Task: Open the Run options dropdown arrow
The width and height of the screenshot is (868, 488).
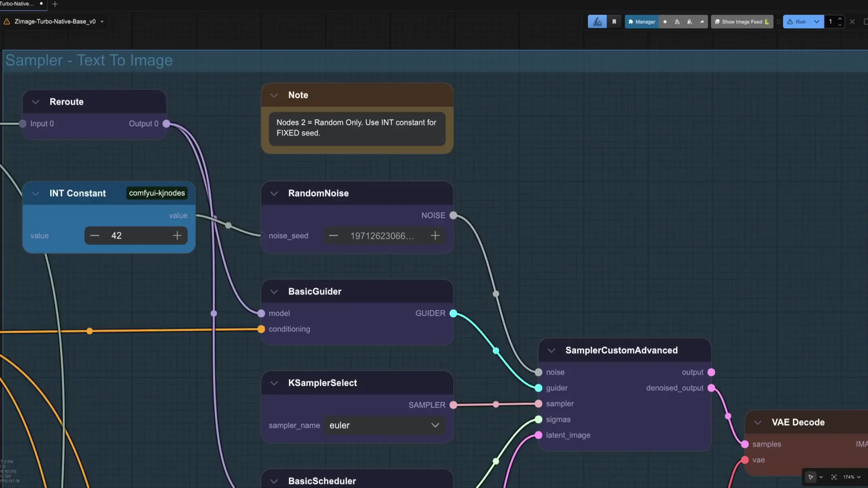Action: (x=816, y=21)
